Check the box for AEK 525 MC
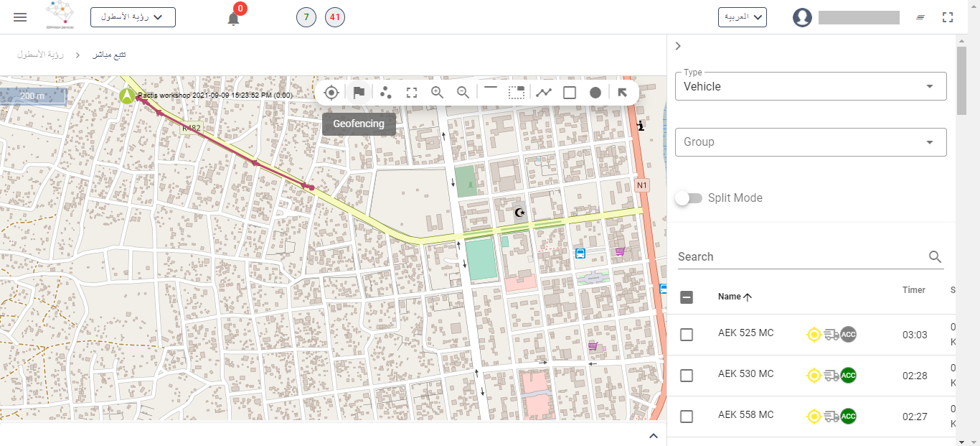The width and height of the screenshot is (980, 446). click(687, 335)
